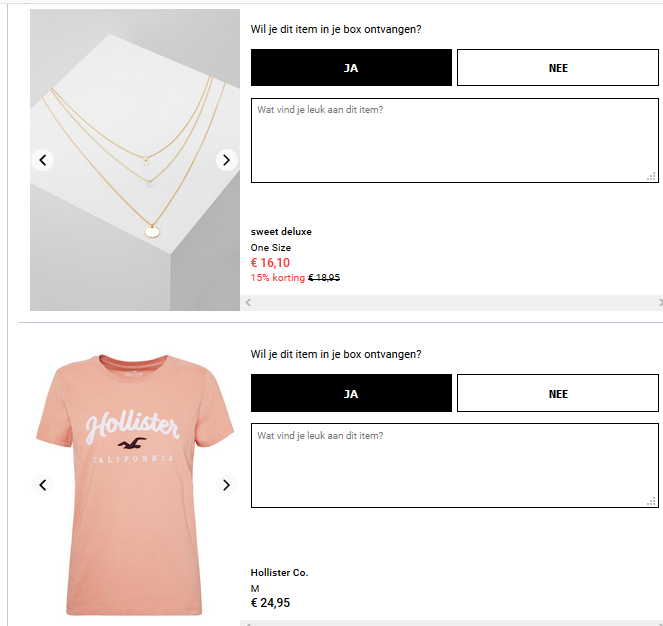Click left scroll arrow below necklace details
The width and height of the screenshot is (663, 626).
click(248, 302)
